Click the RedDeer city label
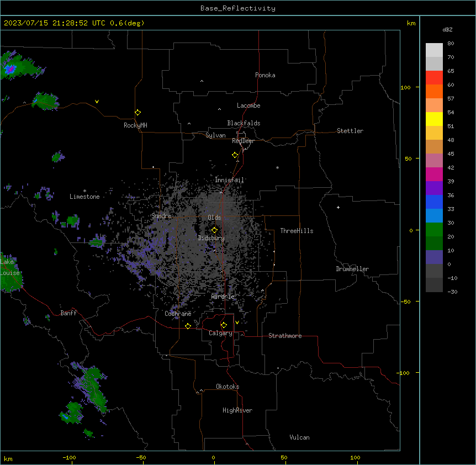476x465 pixels. click(243, 141)
